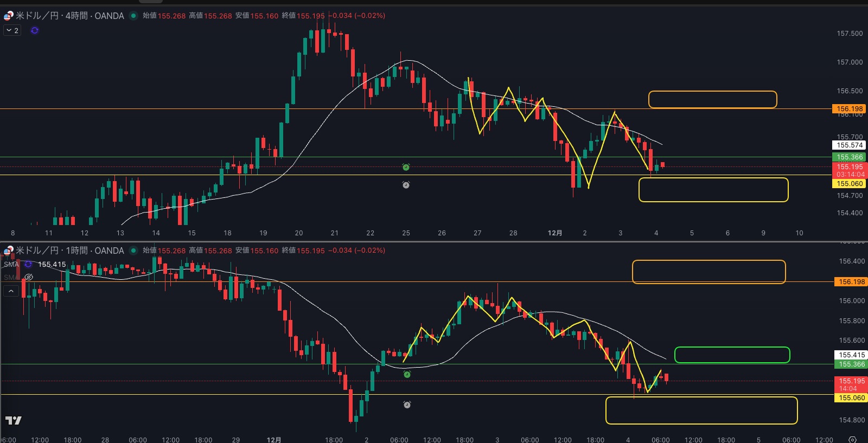
Task: Click the orange 156.198 price label in upper chart
Action: coord(849,109)
